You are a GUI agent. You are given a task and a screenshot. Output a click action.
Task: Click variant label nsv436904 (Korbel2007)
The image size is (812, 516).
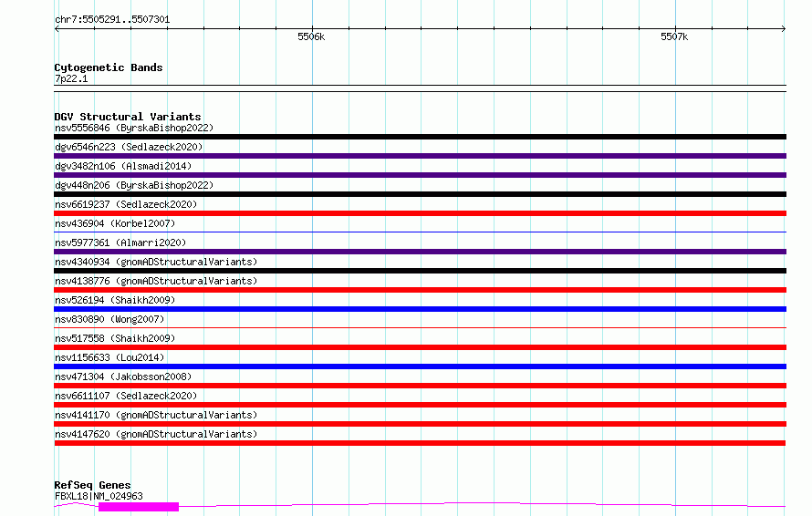click(115, 223)
